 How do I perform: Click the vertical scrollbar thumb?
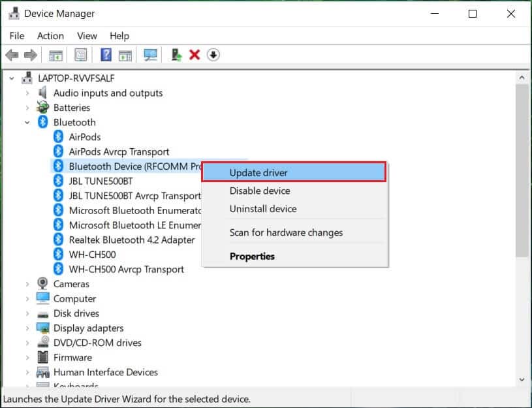pyautogui.click(x=522, y=170)
